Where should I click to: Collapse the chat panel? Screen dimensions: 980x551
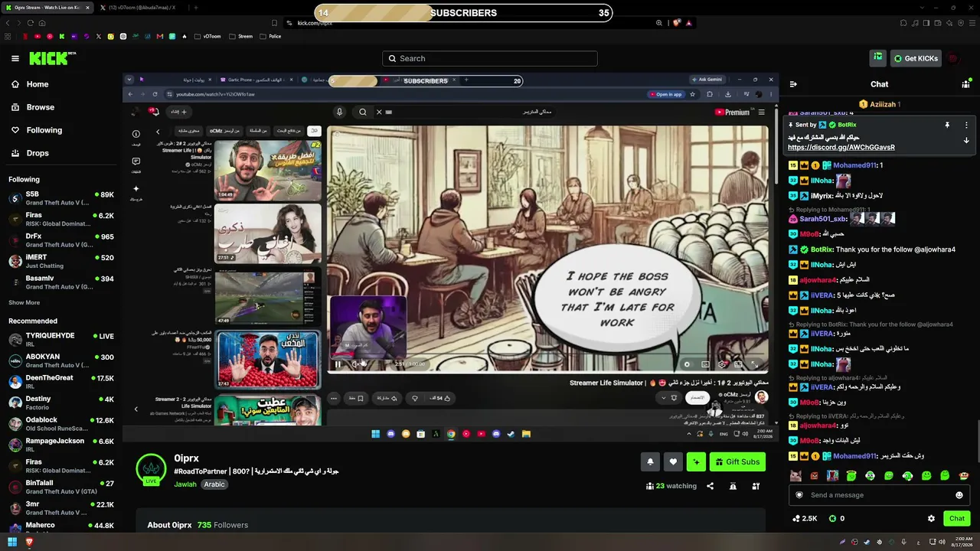(793, 84)
